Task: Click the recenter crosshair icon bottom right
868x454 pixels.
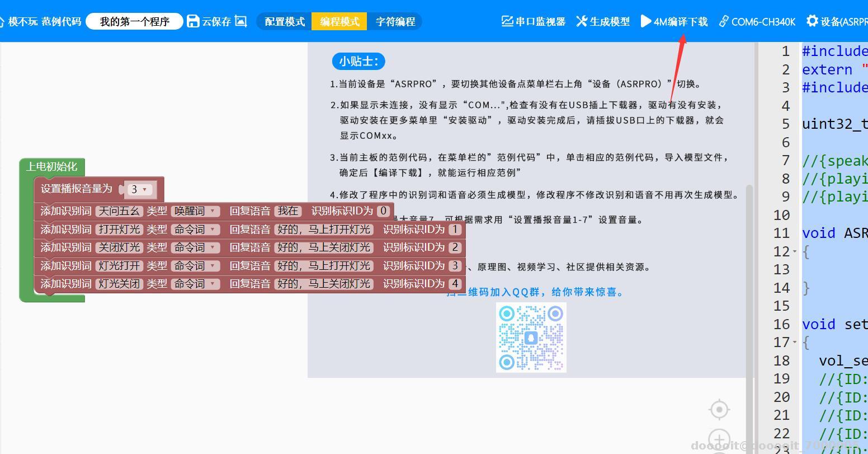Action: 719,409
